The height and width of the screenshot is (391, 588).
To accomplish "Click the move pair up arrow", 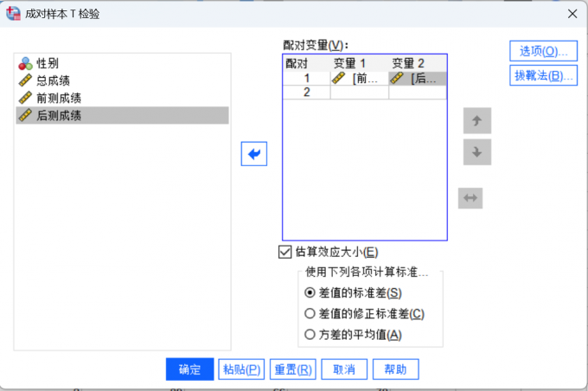I will 477,121.
